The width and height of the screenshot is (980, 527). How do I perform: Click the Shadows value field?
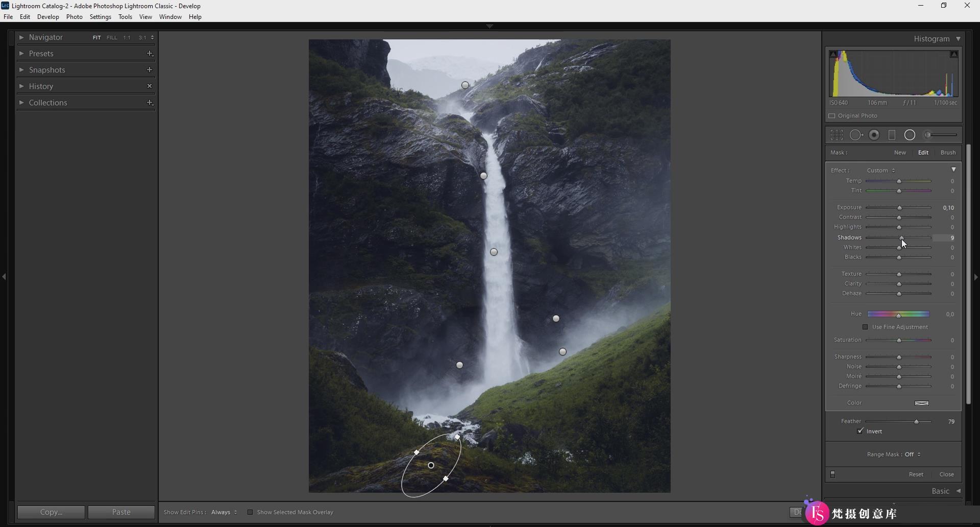click(944, 238)
